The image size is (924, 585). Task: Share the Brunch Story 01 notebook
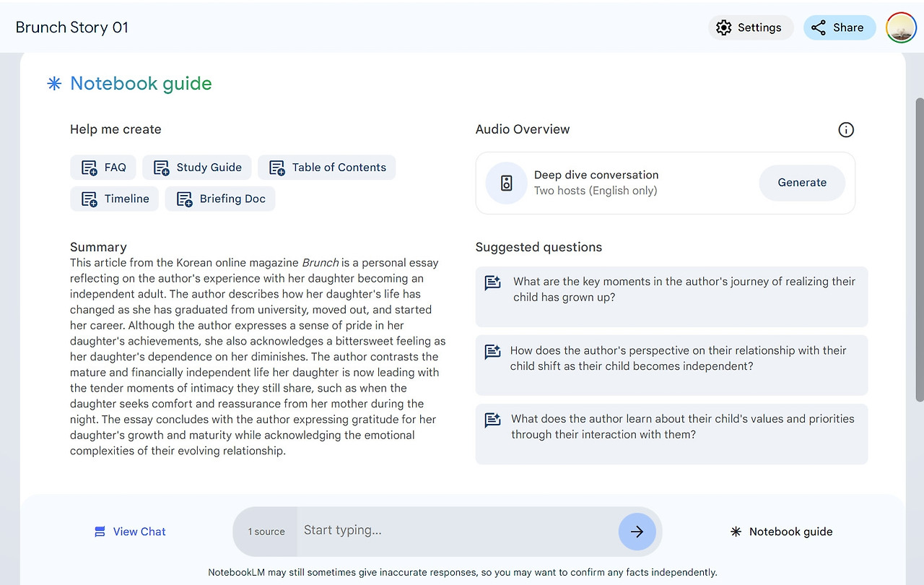click(x=840, y=27)
